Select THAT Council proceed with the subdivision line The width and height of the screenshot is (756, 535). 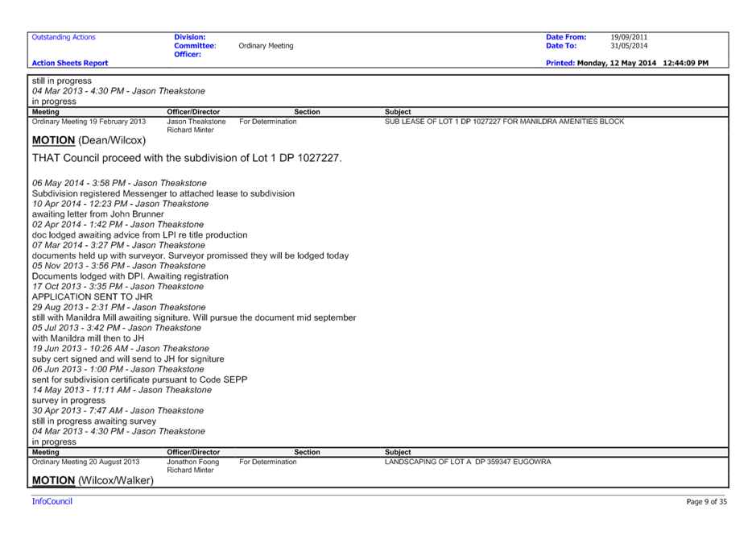(187, 158)
